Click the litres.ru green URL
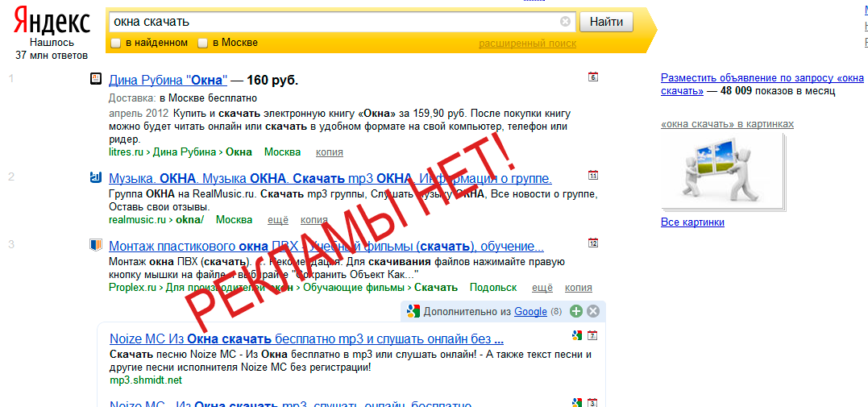The width and height of the screenshot is (868, 407). [128, 152]
